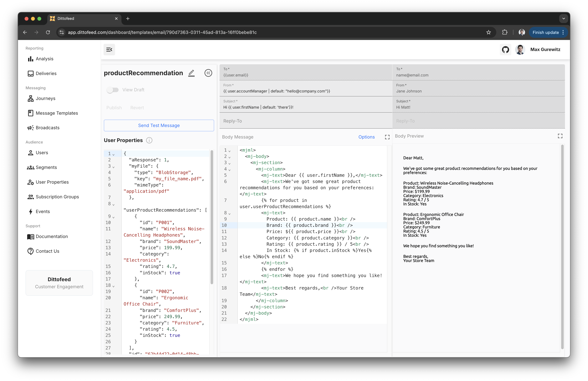Bookmark the page with the star icon
The width and height of the screenshot is (588, 381).
(x=488, y=32)
